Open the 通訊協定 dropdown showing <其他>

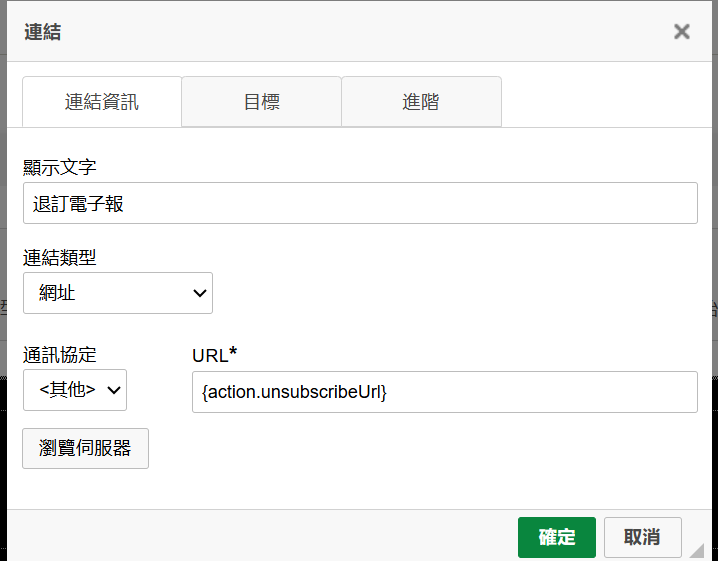click(x=75, y=391)
